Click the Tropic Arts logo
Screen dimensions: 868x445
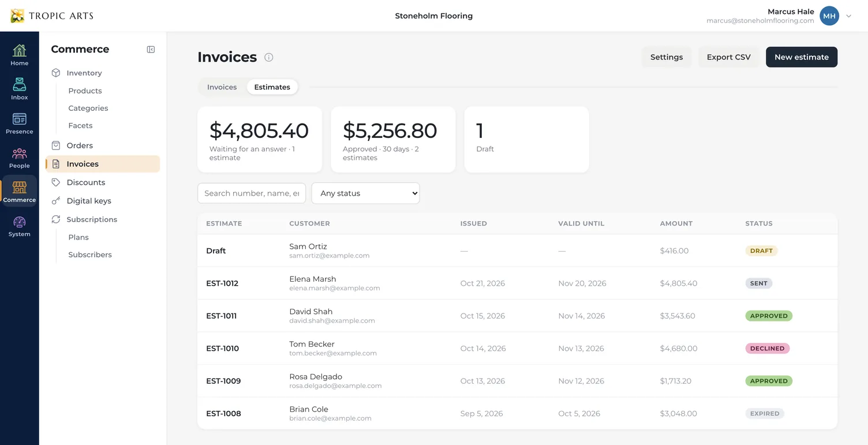(52, 16)
